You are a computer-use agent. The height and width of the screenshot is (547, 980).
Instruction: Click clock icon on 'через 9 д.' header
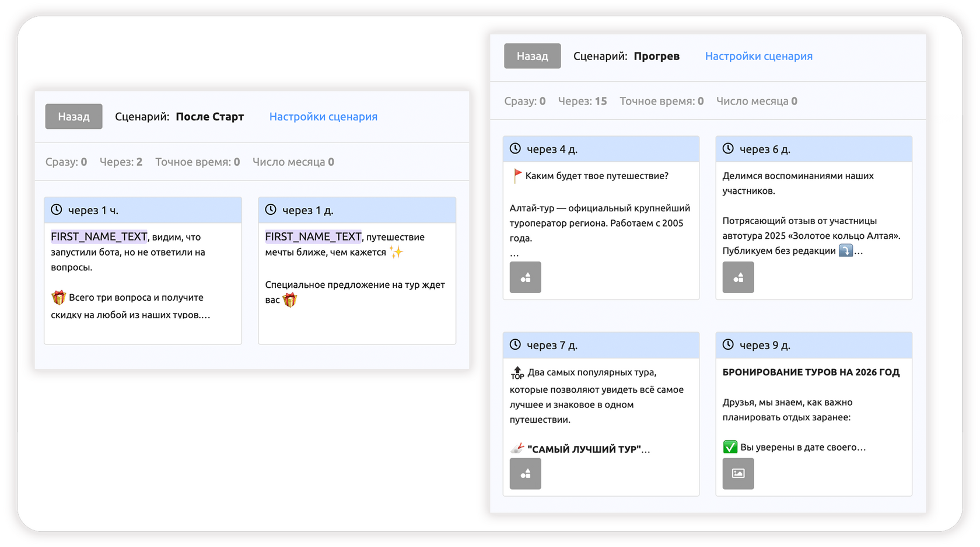point(727,345)
